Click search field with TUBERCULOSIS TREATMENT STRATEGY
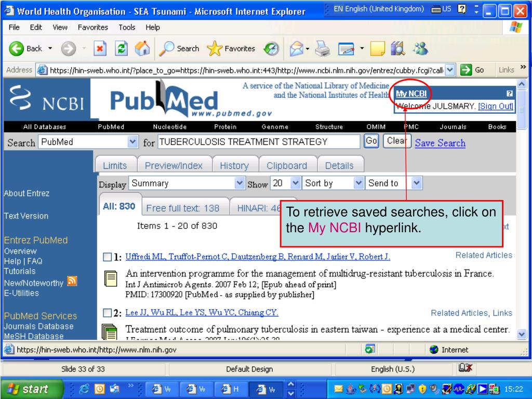The width and height of the screenshot is (532, 399). (259, 141)
